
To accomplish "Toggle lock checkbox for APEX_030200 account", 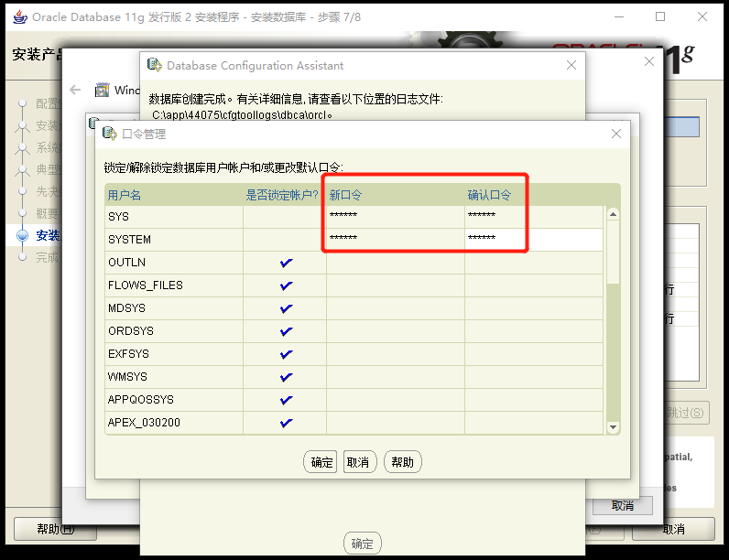I will coord(286,423).
